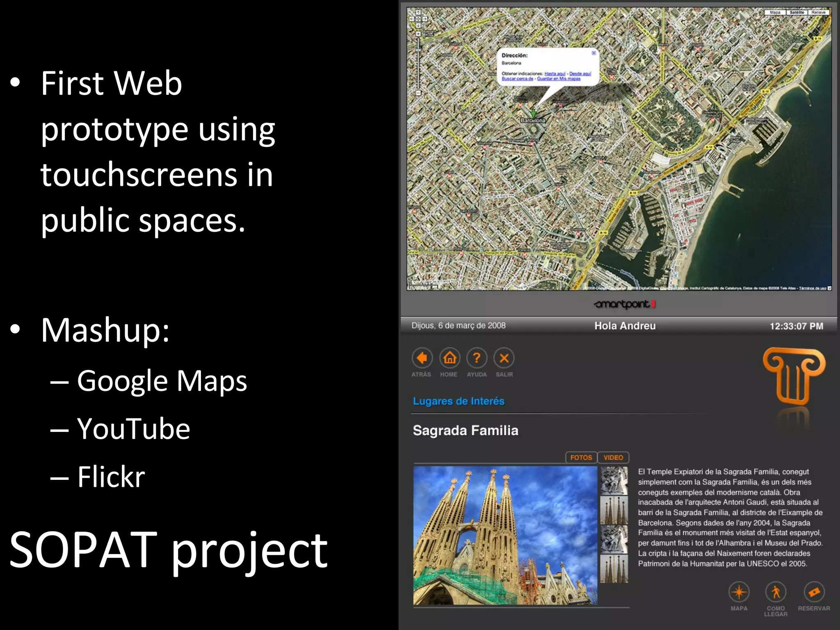This screenshot has width=840, height=630.
Task: Select the last photo thumbnail in strip
Action: tap(614, 569)
